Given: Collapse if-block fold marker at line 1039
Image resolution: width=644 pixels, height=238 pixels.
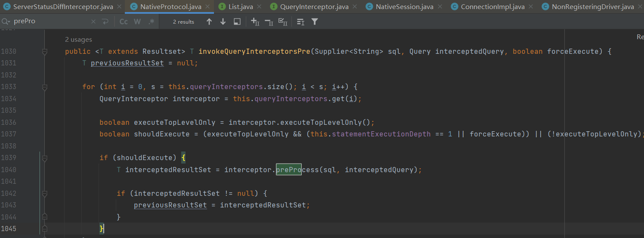Looking at the screenshot, I should [44, 158].
